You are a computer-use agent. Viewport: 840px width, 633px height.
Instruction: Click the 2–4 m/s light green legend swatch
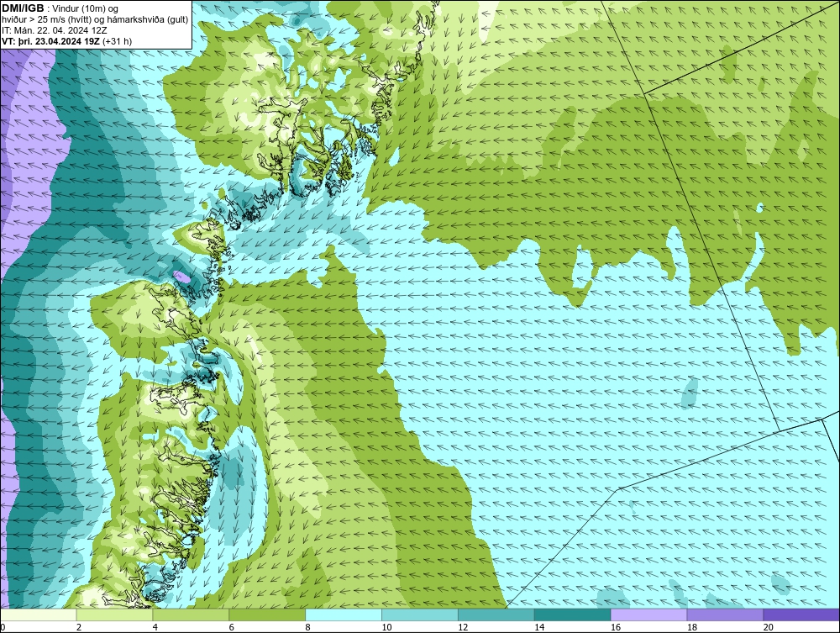tap(114, 615)
